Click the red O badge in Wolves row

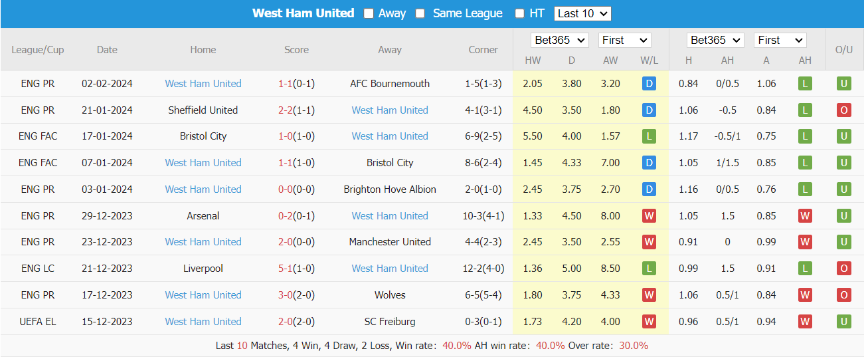coord(843,295)
